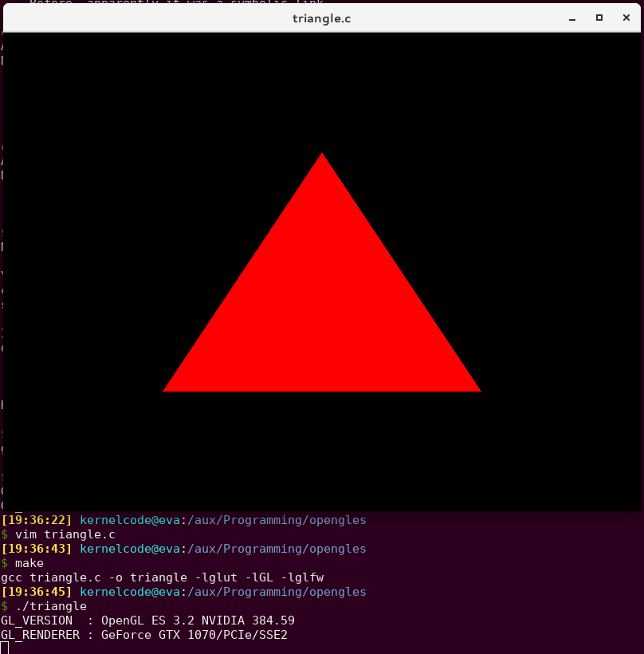Click the center of the red triangle
Viewport: 644px width, 654px height.
click(x=322, y=311)
